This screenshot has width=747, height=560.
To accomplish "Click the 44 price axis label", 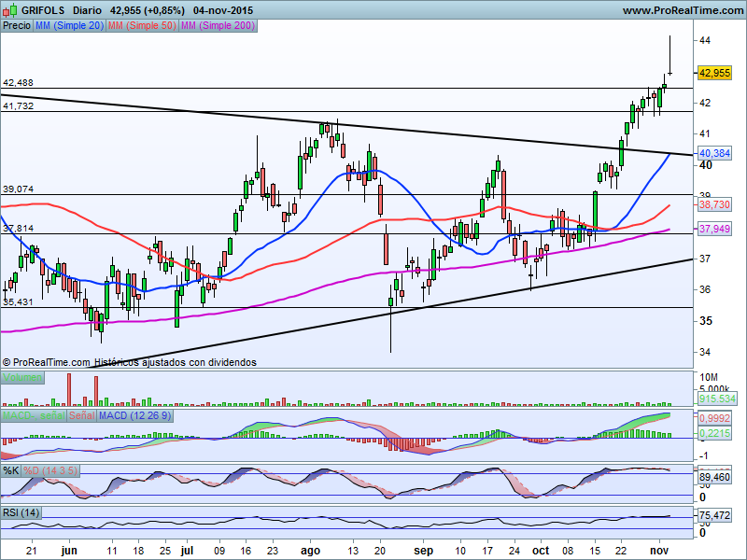I will pyautogui.click(x=705, y=40).
